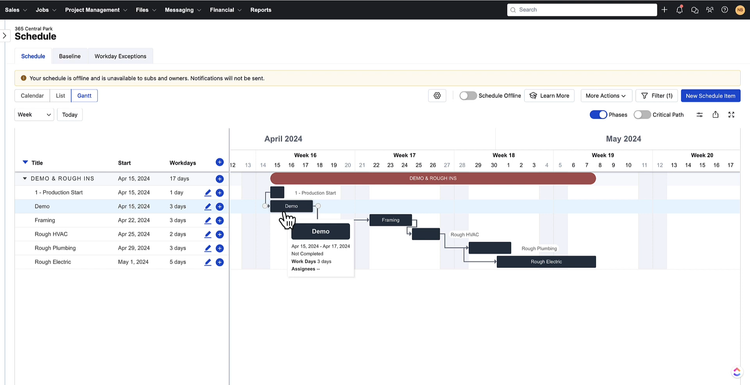
Task: Switch to the Baseline tab
Action: coord(69,56)
